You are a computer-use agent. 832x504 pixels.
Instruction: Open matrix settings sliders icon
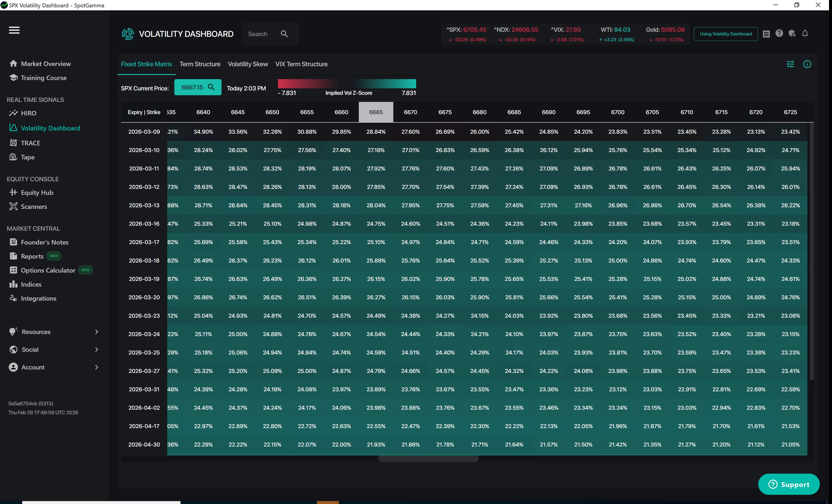tap(790, 64)
